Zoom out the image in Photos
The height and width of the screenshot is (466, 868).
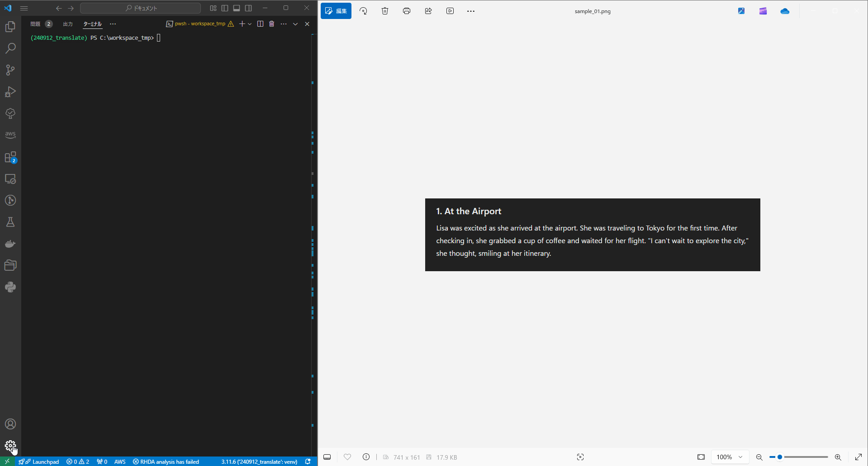pos(759,457)
